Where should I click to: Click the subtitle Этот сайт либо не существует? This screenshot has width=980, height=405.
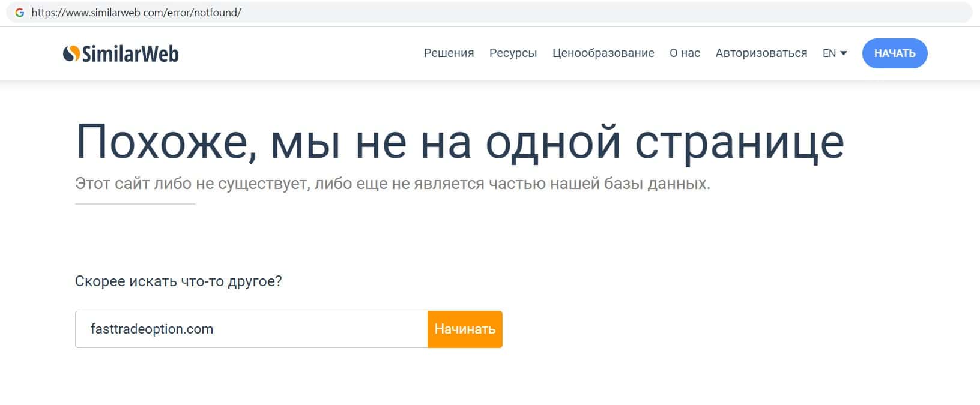click(x=393, y=184)
